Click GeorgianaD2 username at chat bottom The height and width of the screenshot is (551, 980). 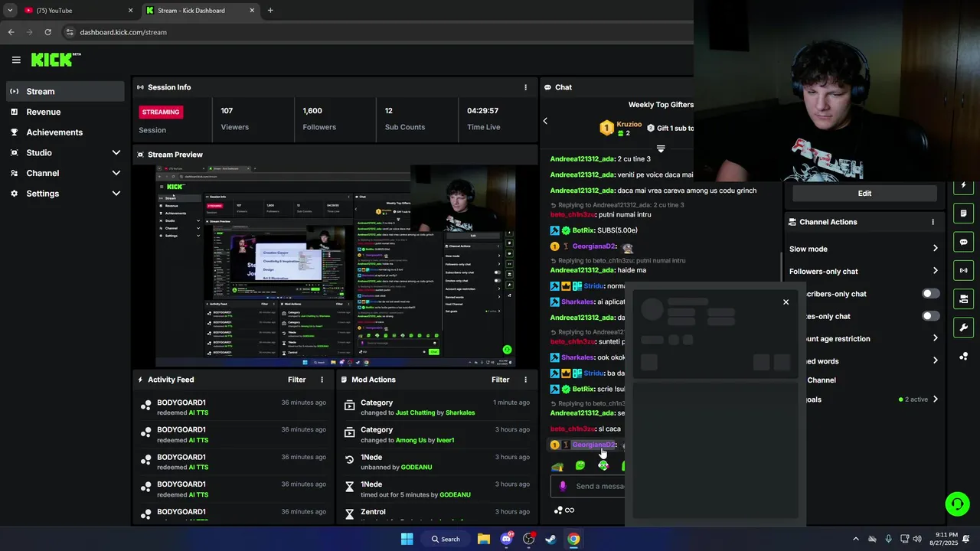click(x=593, y=445)
